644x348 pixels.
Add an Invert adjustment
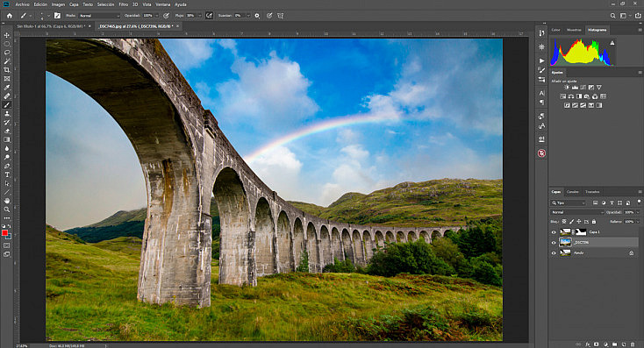[567, 105]
